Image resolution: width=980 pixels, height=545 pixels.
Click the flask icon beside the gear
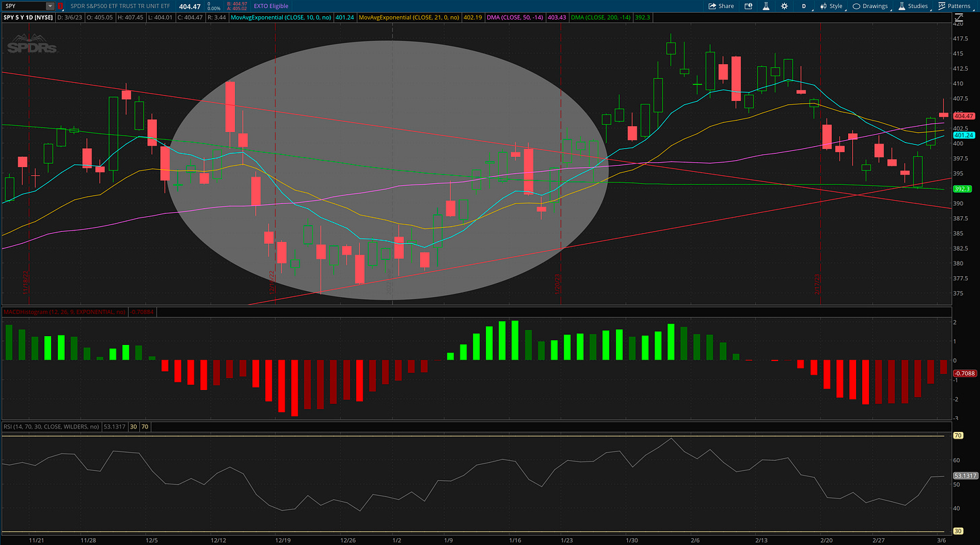point(766,6)
